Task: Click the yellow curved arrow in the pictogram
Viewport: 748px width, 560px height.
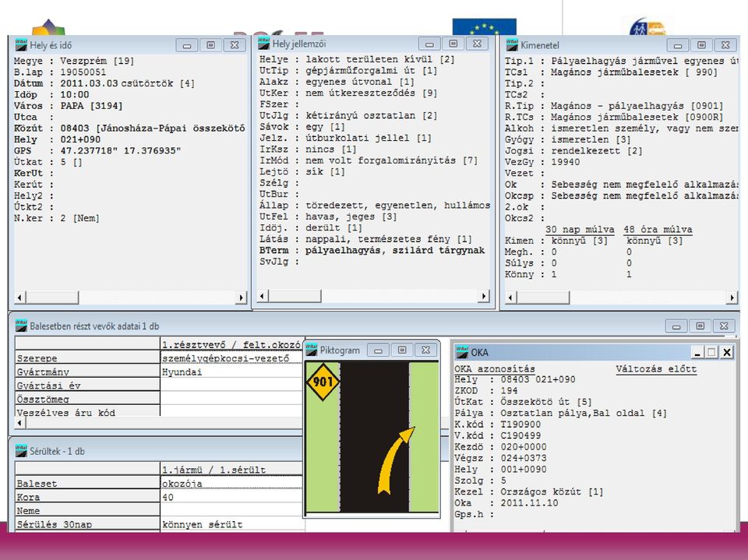Action: [396, 460]
